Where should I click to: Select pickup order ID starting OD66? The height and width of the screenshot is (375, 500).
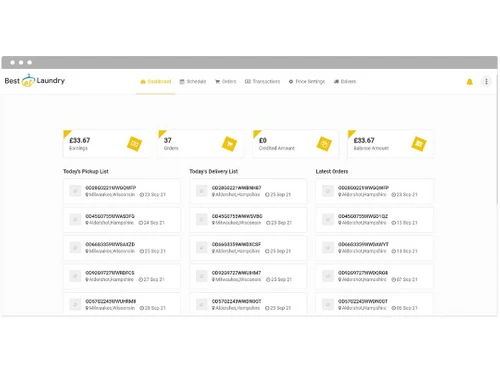(x=110, y=244)
